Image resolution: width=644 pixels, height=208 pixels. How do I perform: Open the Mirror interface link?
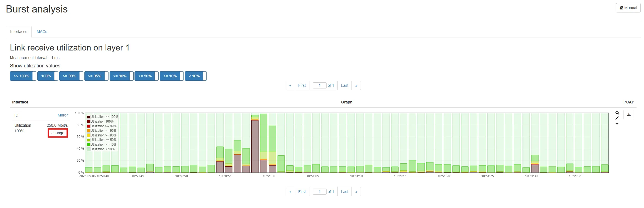[x=63, y=115]
